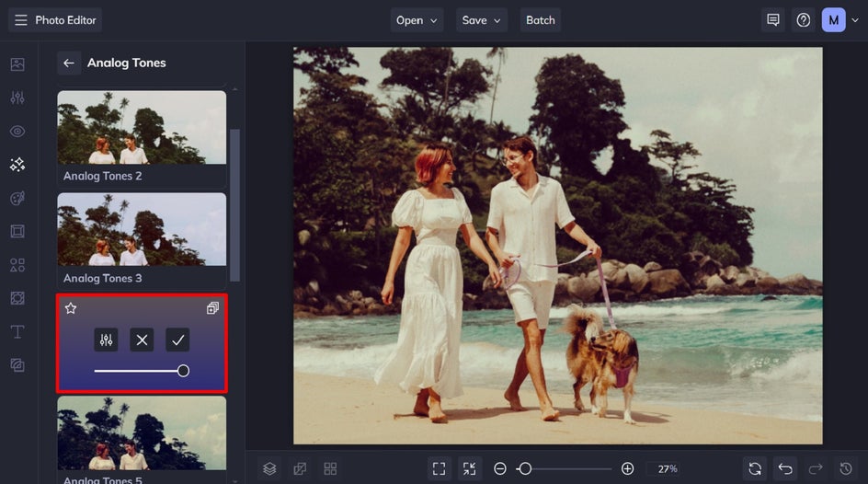Expand the Save dropdown menu

[x=481, y=20]
